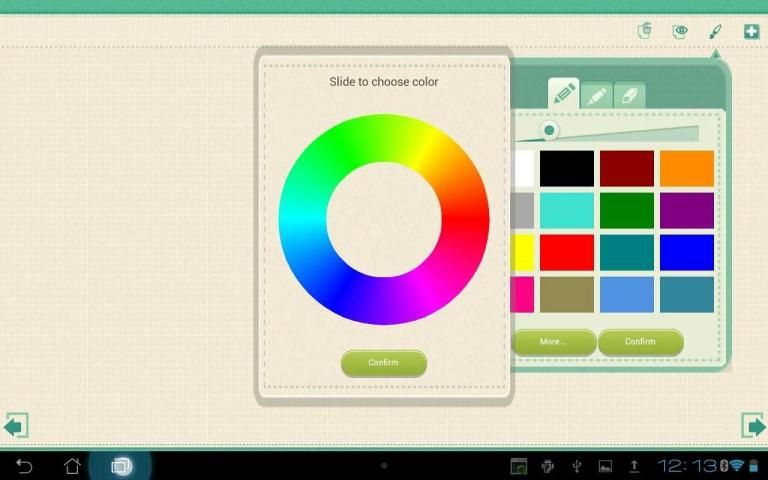Choose the orange color swatch
The height and width of the screenshot is (480, 768).
[687, 168]
